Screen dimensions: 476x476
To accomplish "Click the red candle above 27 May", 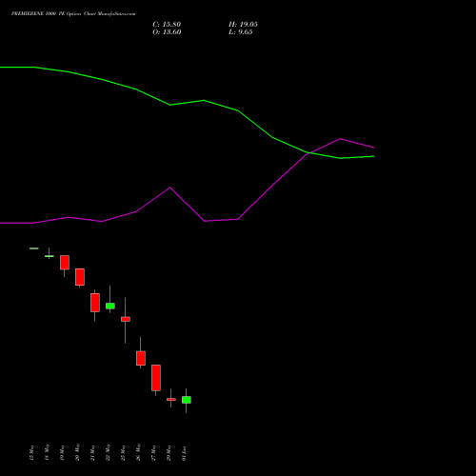I will coord(156,378).
